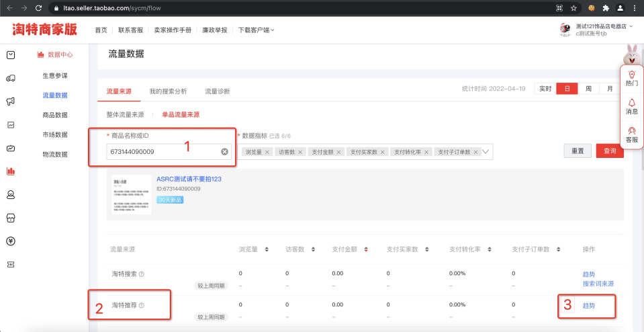Select the 日 daily time range
The height and width of the screenshot is (332, 644).
coord(567,89)
